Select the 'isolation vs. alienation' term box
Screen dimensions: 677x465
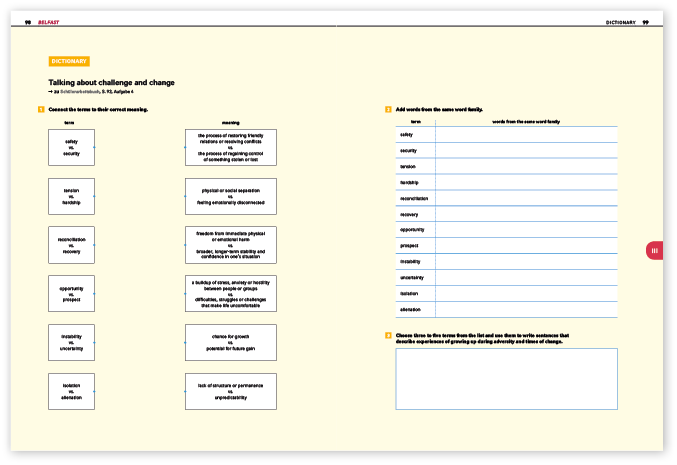[x=71, y=391]
